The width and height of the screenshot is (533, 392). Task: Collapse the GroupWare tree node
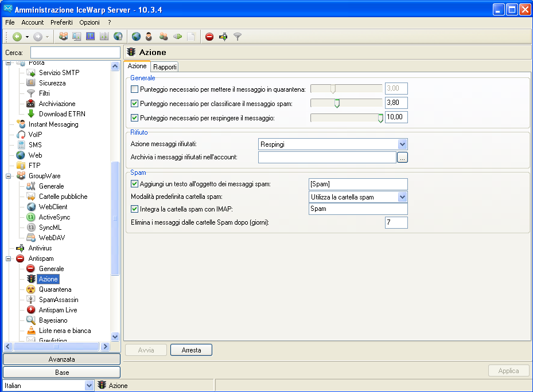[x=8, y=176]
